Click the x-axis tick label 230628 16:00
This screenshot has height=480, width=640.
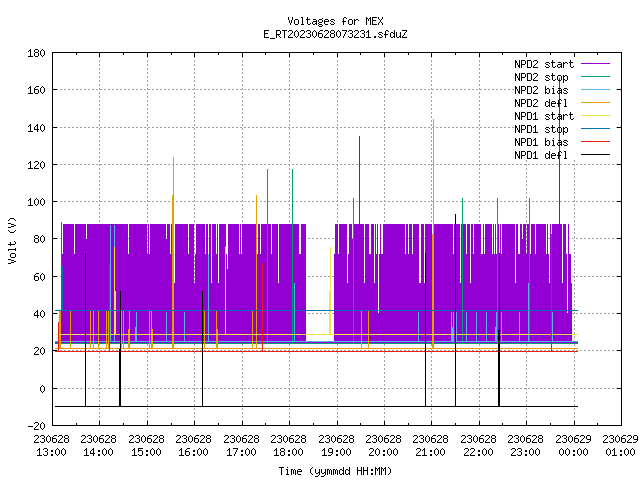pos(193,446)
